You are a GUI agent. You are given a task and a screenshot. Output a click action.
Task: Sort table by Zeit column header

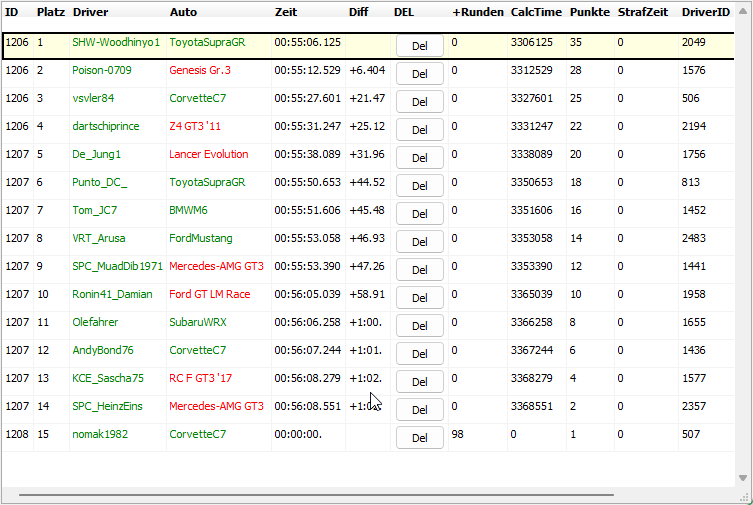pyautogui.click(x=286, y=12)
